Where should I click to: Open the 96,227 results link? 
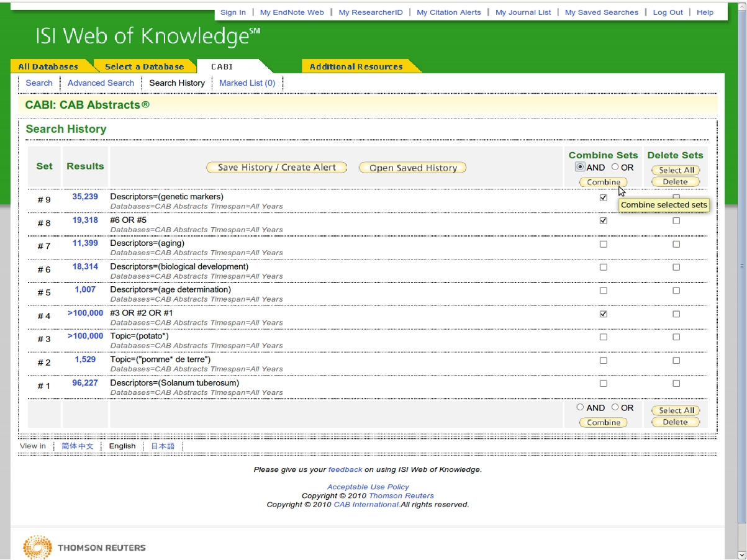[x=85, y=382]
